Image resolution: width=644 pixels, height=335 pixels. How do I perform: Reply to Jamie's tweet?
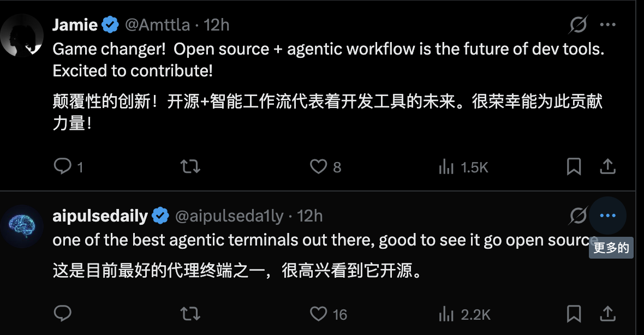[x=63, y=166]
